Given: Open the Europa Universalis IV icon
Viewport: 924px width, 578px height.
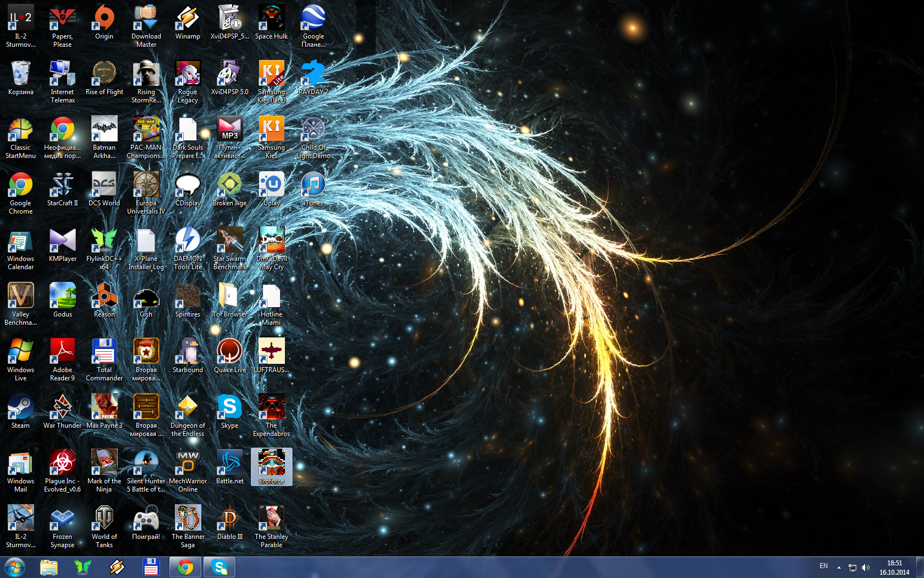Looking at the screenshot, I should [x=146, y=193].
